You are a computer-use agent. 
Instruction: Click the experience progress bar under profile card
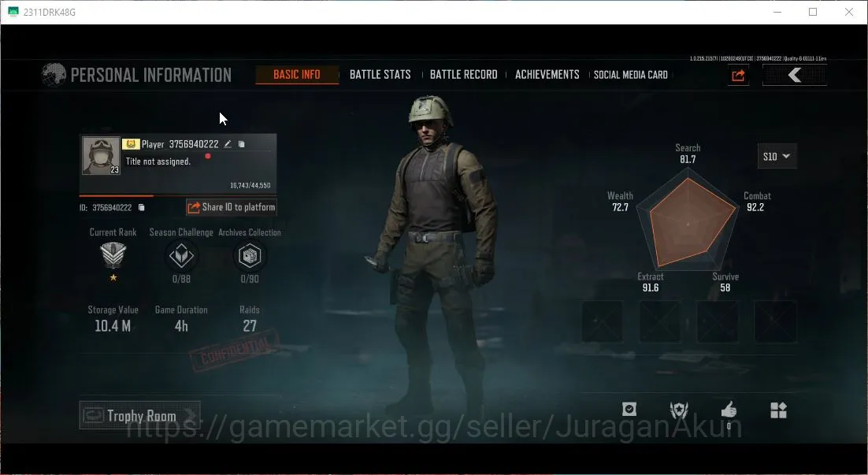pos(178,195)
